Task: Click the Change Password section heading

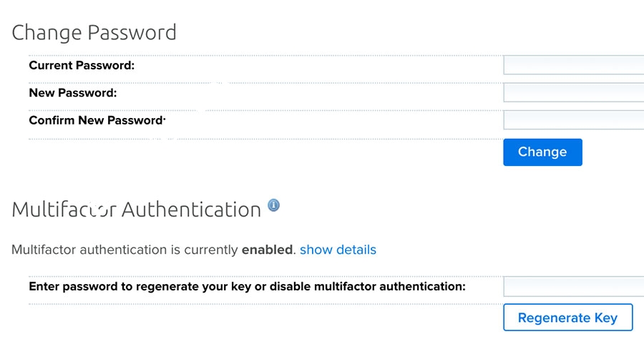Action: coord(94,32)
